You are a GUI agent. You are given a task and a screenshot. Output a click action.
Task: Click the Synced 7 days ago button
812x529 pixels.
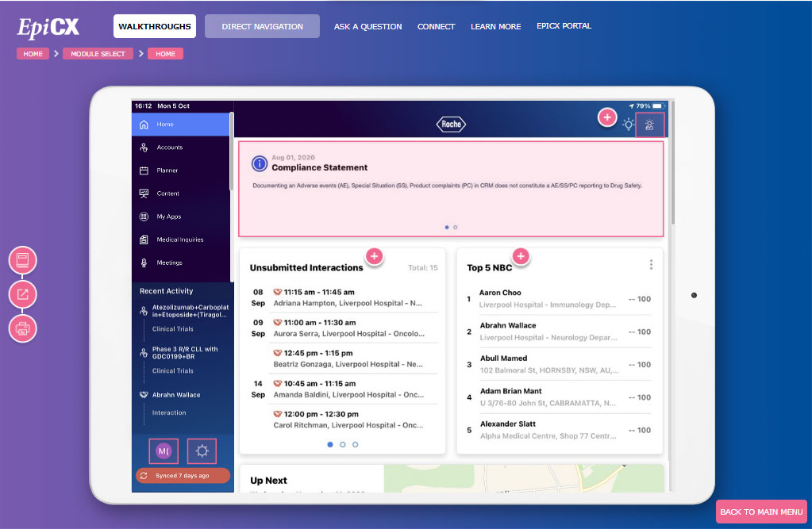pos(183,476)
